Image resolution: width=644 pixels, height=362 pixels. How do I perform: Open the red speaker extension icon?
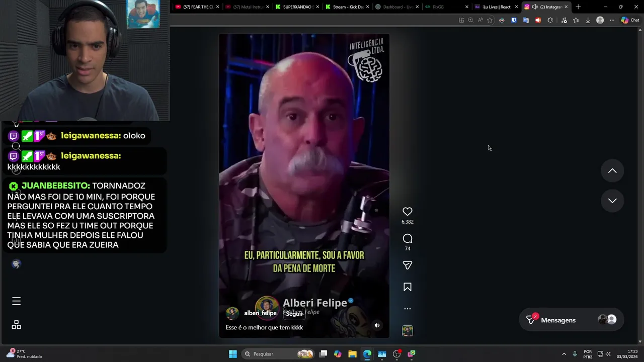click(x=538, y=20)
